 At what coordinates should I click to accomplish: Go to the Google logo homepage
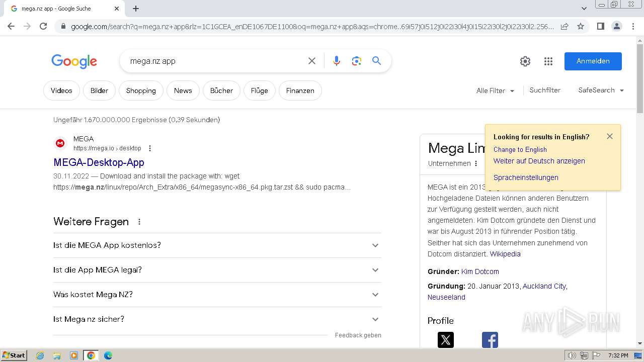tap(74, 61)
